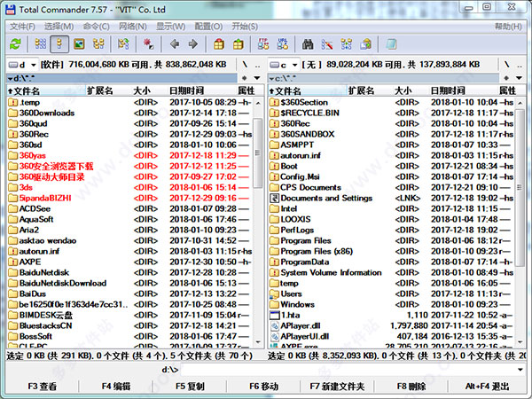Open the notepad icon in toolbar
This screenshot has width=532, height=399.
tap(391, 43)
